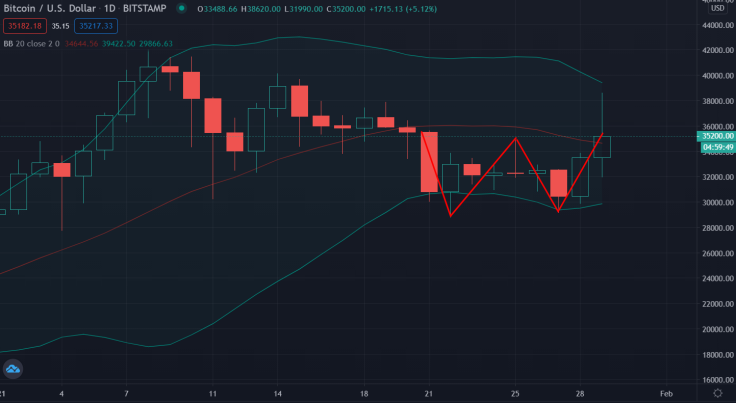Image resolution: width=736 pixels, height=403 pixels.
Task: Click the Feb label on time axis
Action: point(666,394)
